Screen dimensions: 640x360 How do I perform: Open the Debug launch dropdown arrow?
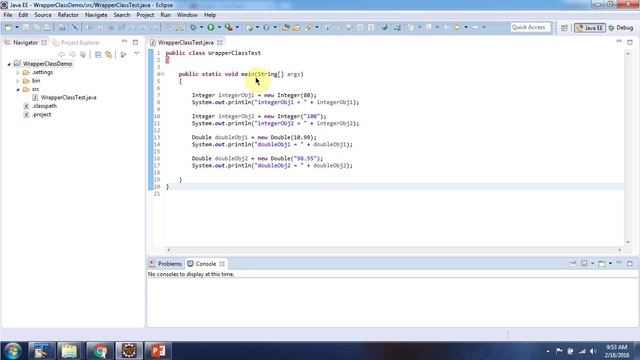tap(201, 27)
